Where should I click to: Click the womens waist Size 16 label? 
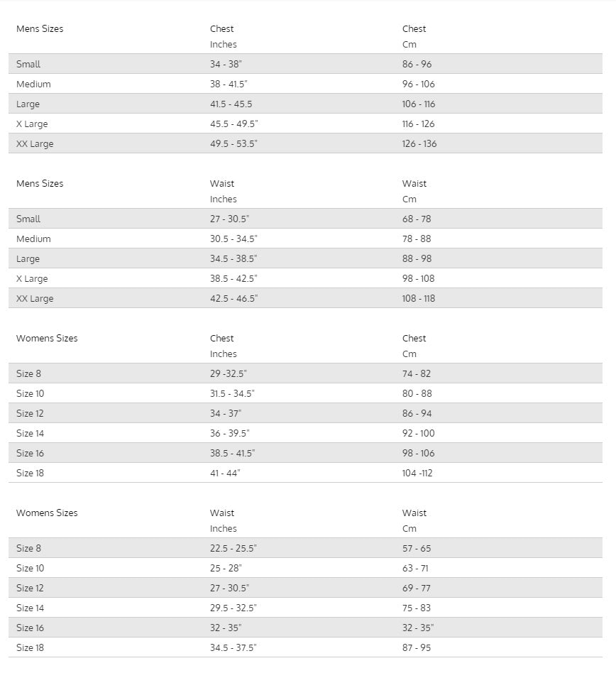(x=30, y=628)
